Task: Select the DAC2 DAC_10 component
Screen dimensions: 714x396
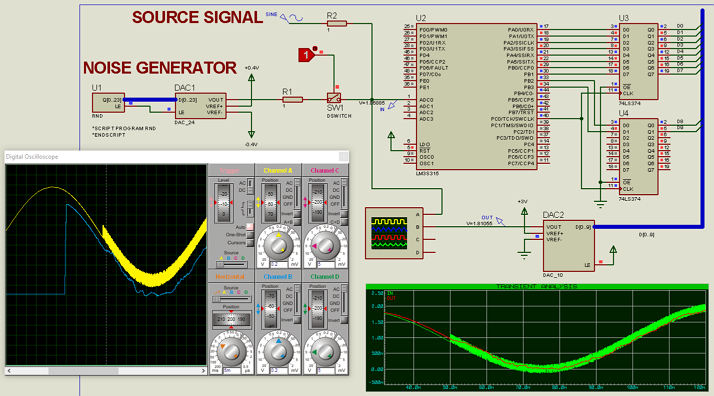Action: (568, 246)
